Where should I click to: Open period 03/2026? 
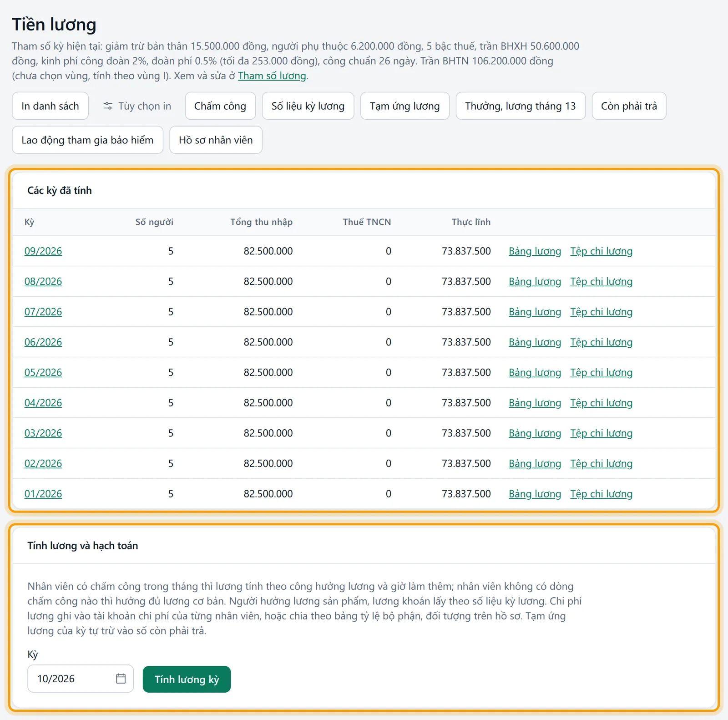43,433
